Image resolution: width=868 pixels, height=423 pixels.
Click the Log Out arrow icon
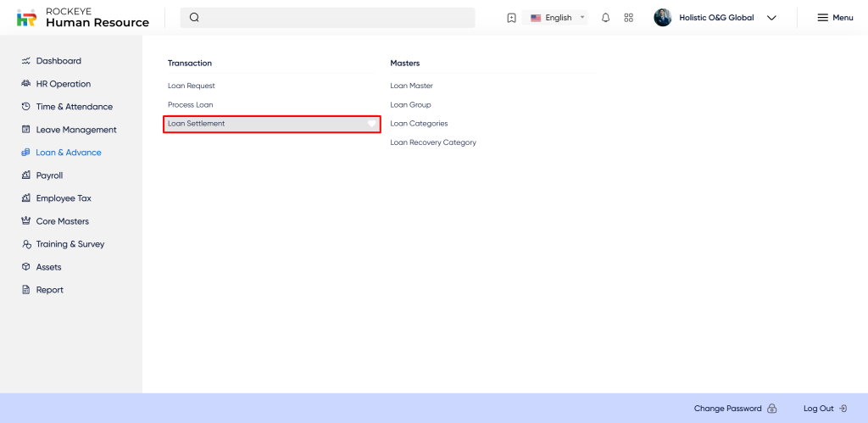point(843,409)
